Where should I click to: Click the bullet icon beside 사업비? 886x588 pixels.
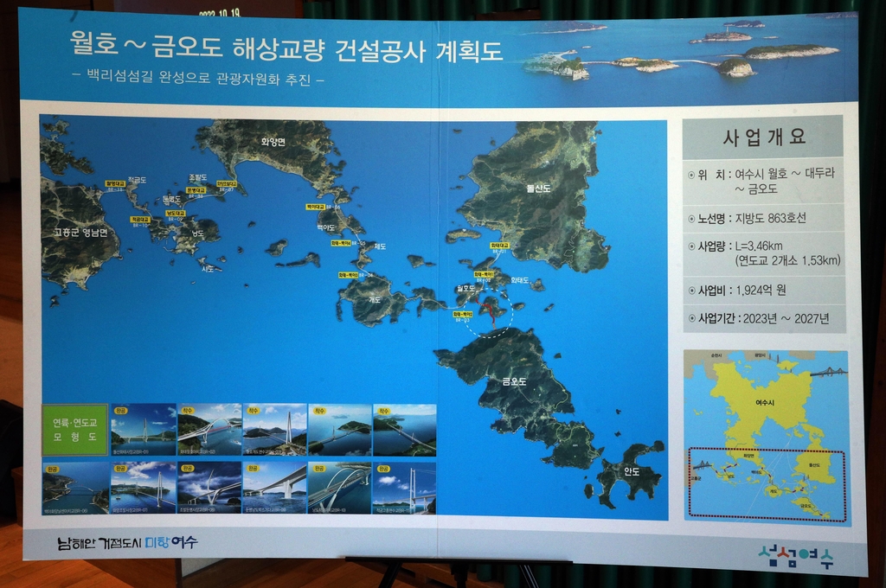[x=691, y=291]
